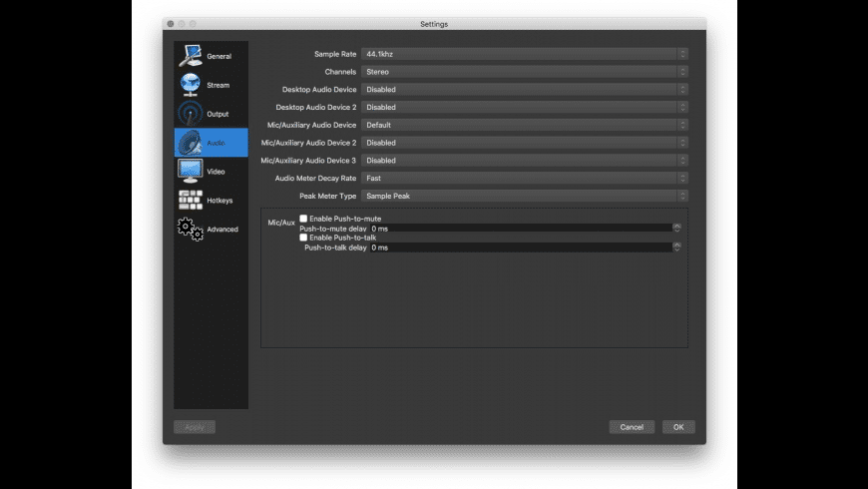Click the Sample Rate label
The width and height of the screenshot is (868, 489).
[335, 54]
